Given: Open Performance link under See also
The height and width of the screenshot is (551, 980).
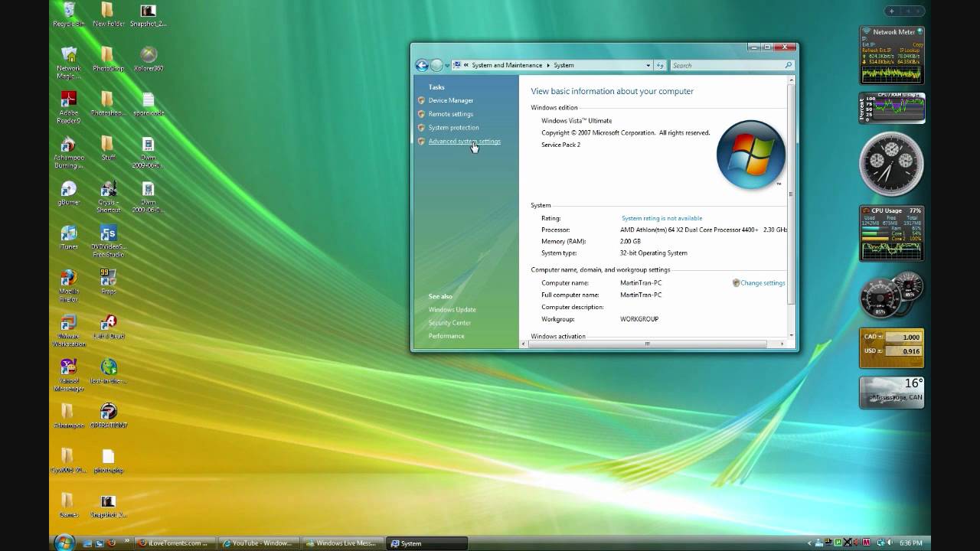Looking at the screenshot, I should point(446,336).
